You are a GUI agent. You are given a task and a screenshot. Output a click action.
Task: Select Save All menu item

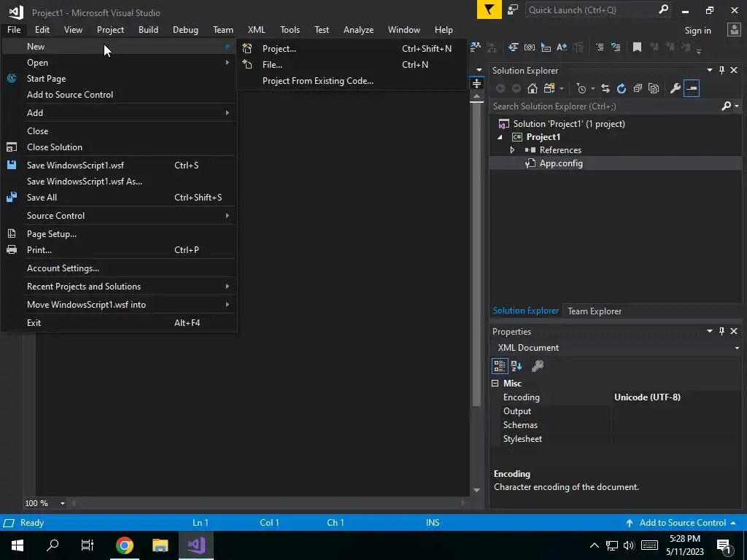119,197
